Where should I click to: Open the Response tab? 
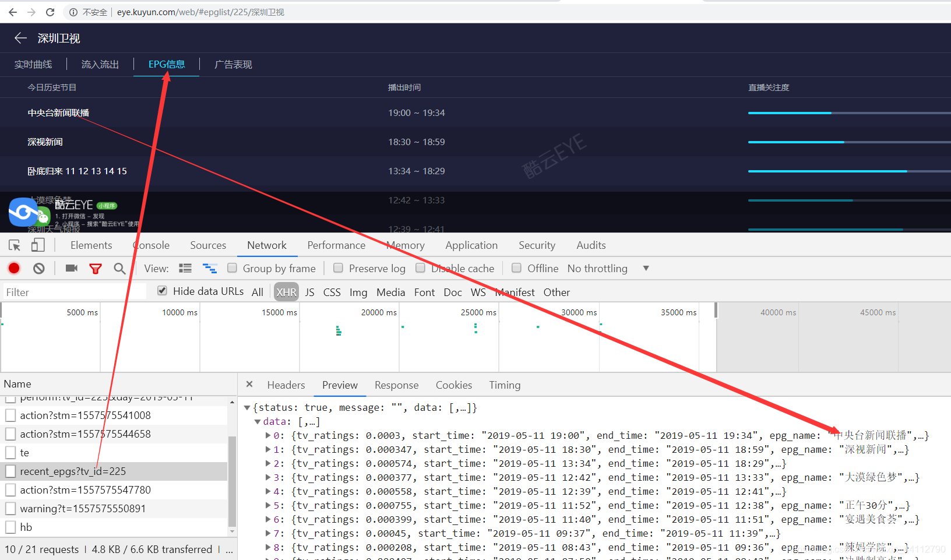397,385
